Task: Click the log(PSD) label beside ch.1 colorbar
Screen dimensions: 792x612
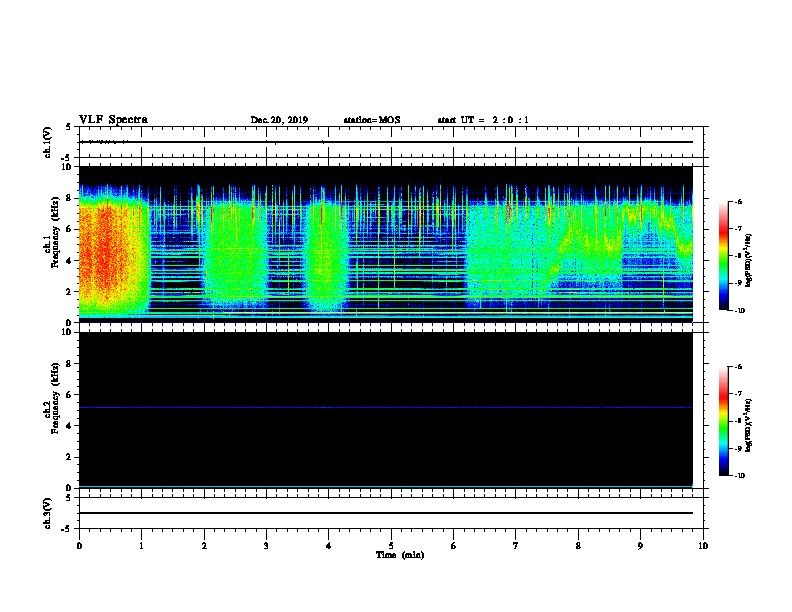Action: pyautogui.click(x=749, y=261)
